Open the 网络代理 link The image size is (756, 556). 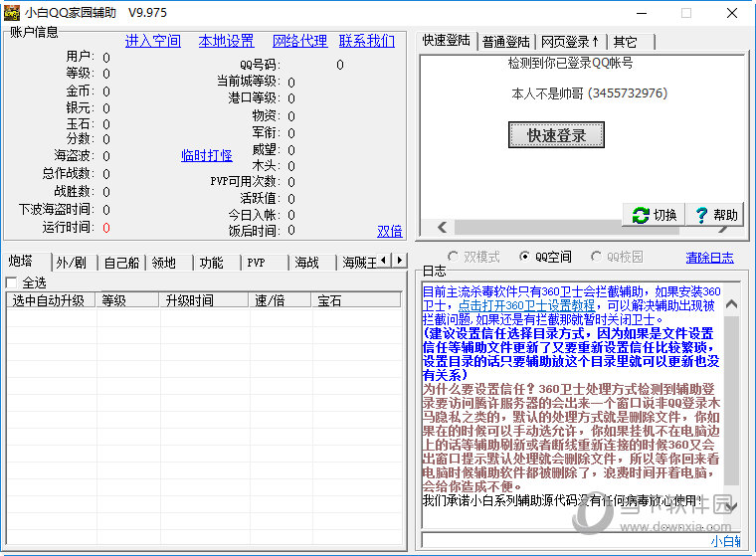[x=299, y=42]
